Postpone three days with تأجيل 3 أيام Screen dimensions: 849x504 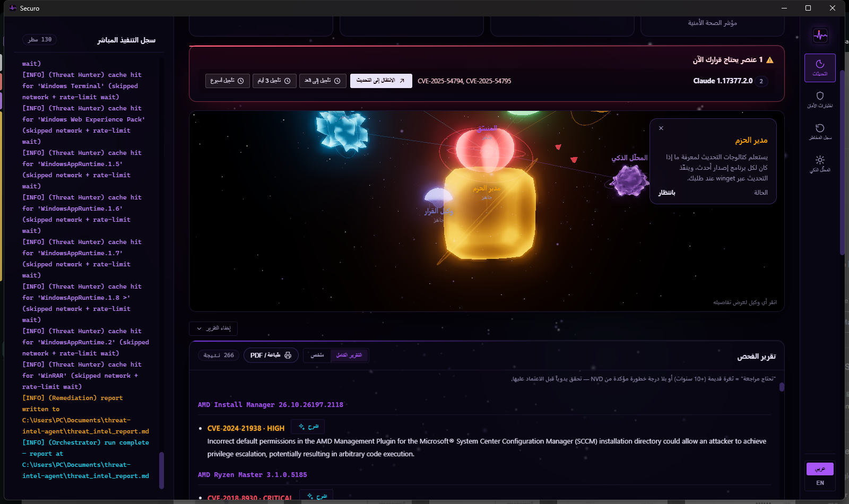[x=274, y=81]
